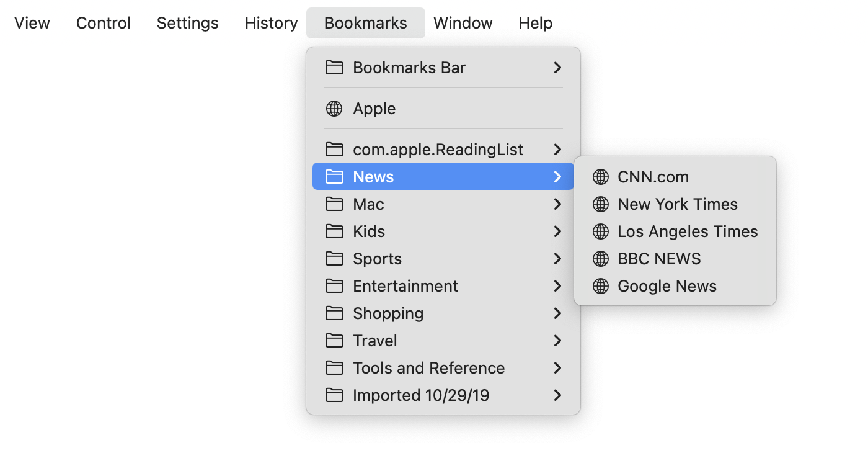Select the Imported 10/29/19 folder
The width and height of the screenshot is (868, 453).
(421, 395)
